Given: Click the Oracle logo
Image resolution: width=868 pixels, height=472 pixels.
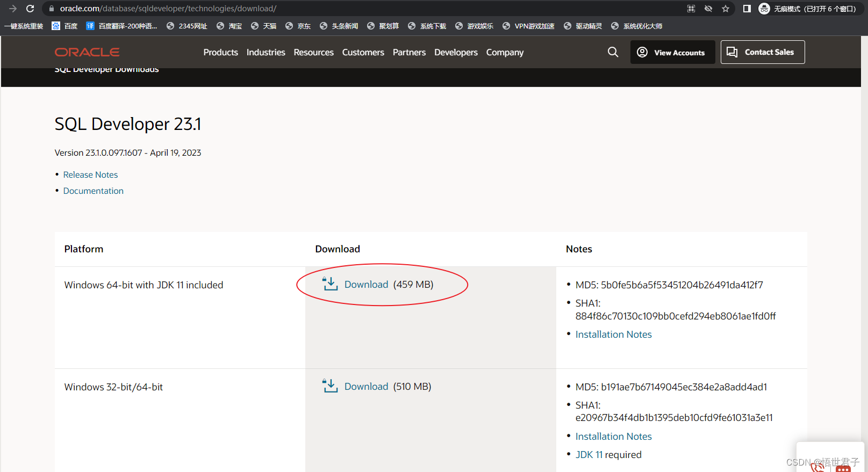Looking at the screenshot, I should pos(87,52).
